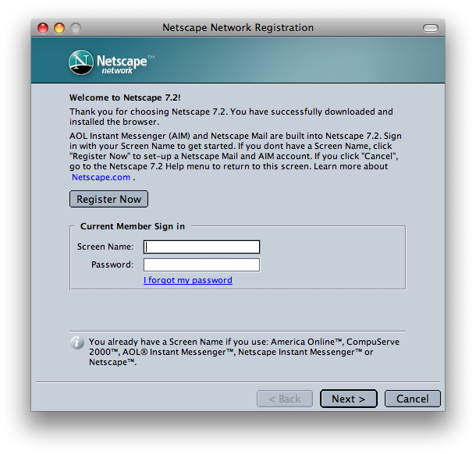Screen dimensions: 476x454
Task: Toggle the toolbar pill button in title bar
Action: 430,28
